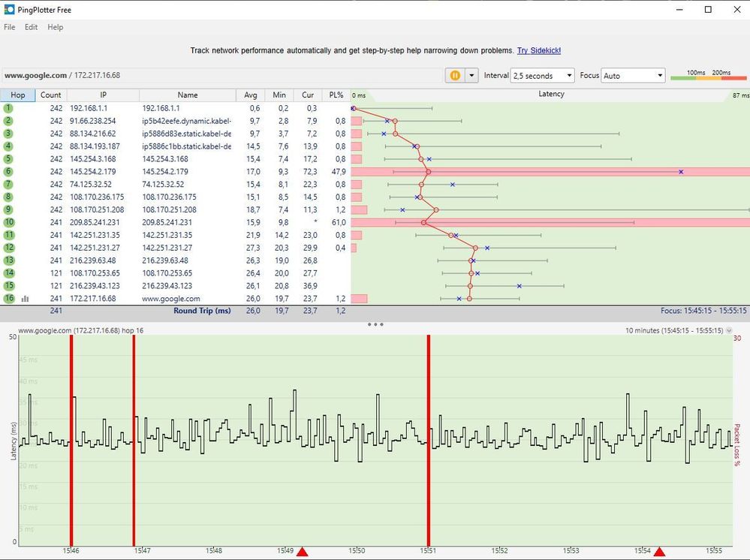This screenshot has width=750, height=560.
Task: Click the red marker triangle near 15:49
Action: point(303,552)
